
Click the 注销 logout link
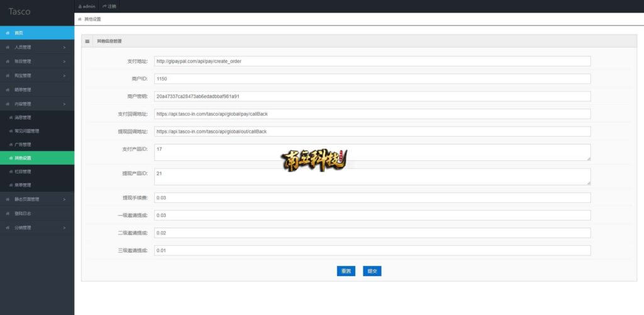tap(109, 6)
